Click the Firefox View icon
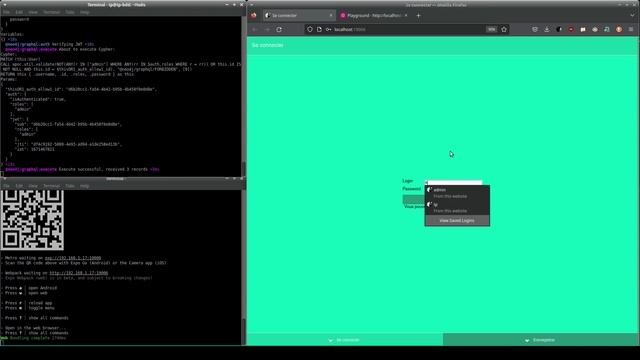Viewport: 640px width, 360px height. 254,16
